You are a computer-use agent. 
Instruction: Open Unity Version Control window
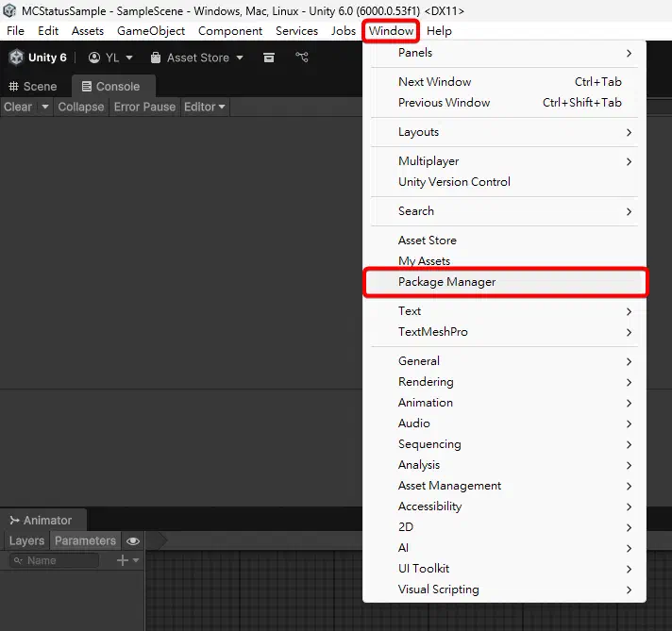[x=504, y=182]
